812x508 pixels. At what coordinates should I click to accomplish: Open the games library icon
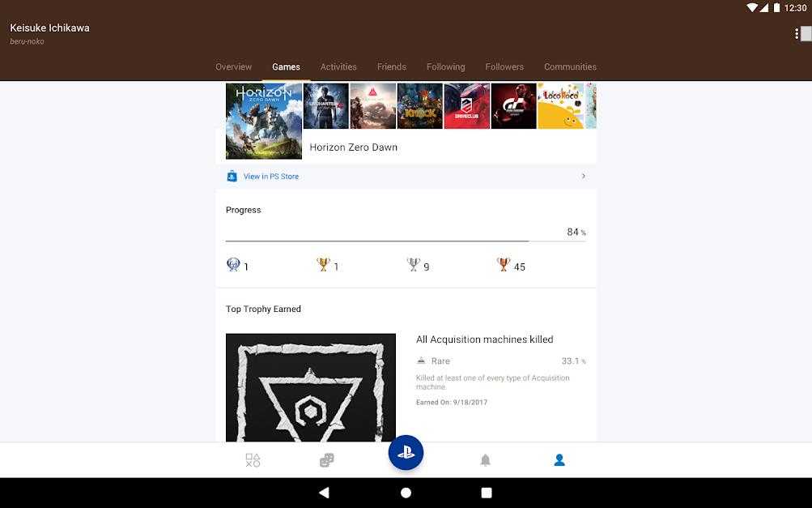(253, 459)
